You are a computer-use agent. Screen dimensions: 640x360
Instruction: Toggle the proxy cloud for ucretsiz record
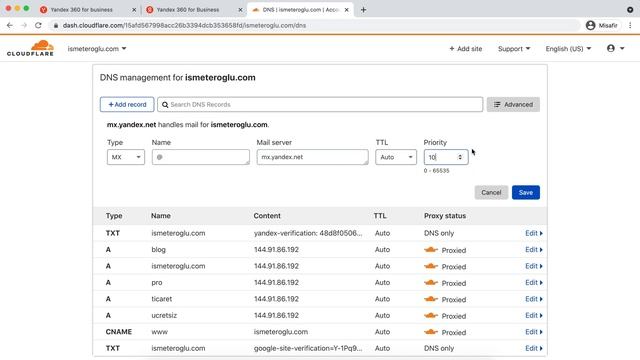(x=431, y=316)
